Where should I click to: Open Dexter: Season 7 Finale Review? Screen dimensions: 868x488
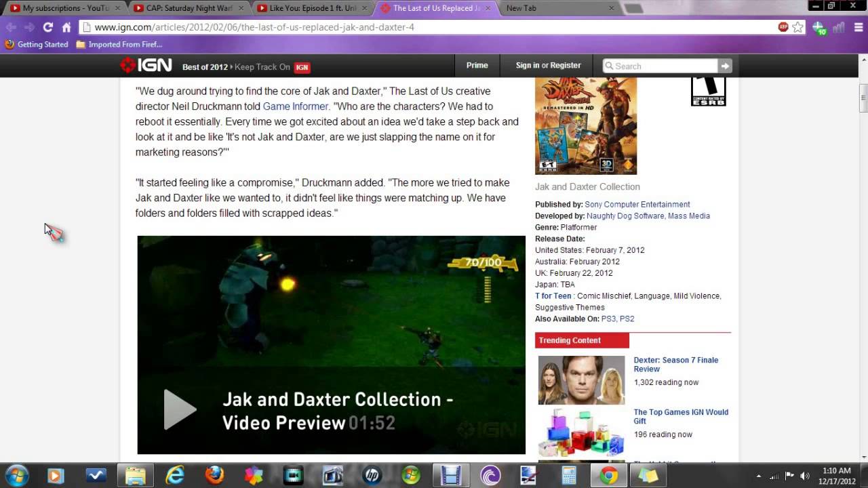click(x=675, y=365)
